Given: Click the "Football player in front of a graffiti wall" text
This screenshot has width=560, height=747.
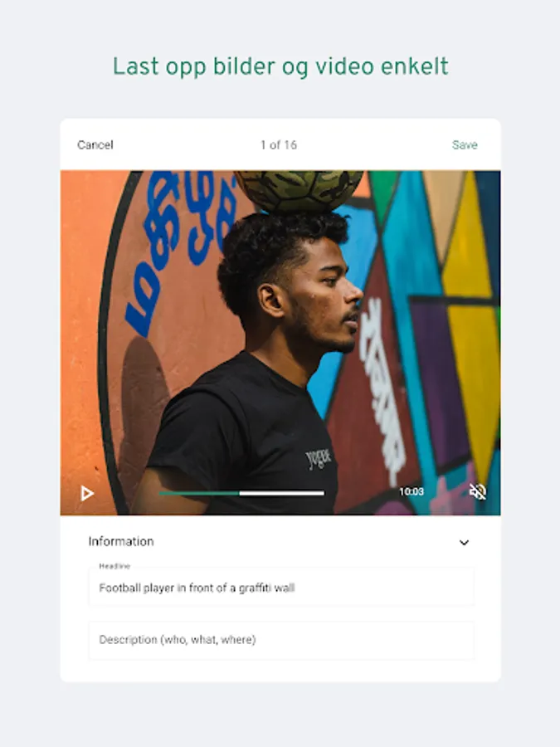Looking at the screenshot, I should pyautogui.click(x=197, y=588).
